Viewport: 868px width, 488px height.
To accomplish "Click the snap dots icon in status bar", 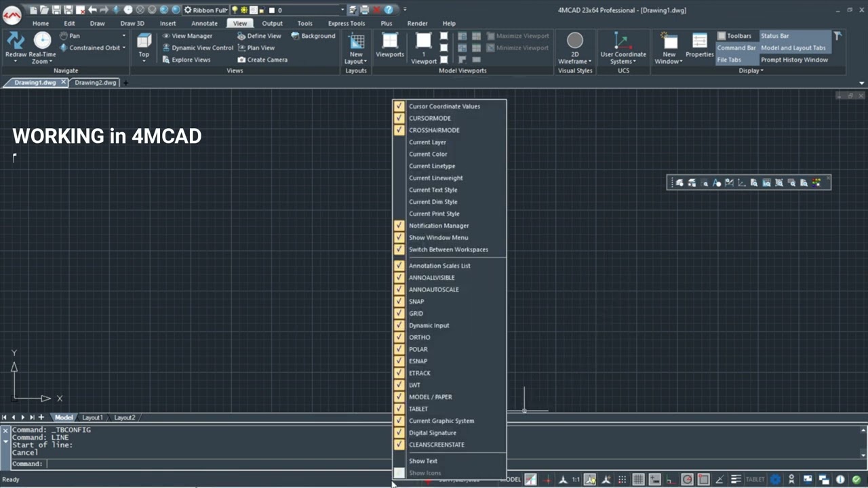I will [x=622, y=480].
